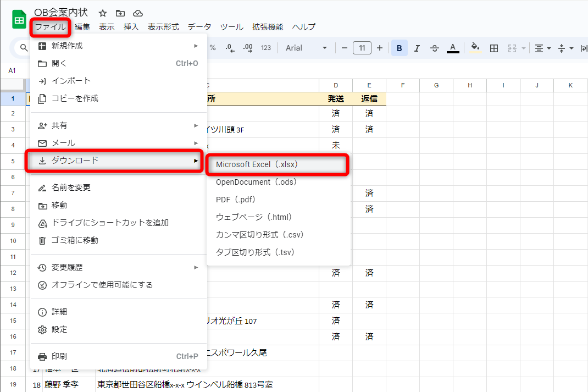Create a copy via コピーを作成
The width and height of the screenshot is (588, 392).
(74, 99)
